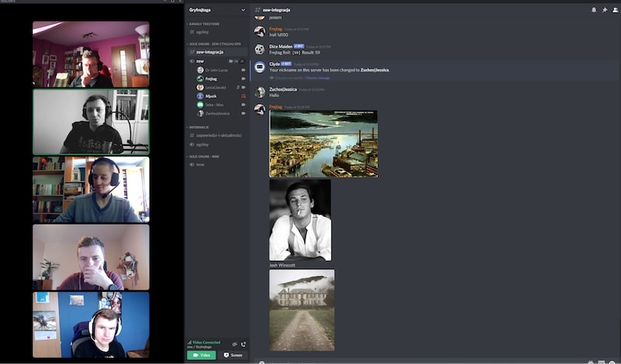Click the hash icon next to zapowiedzi-i-aktualności
The width and height of the screenshot is (621, 364).
coord(192,136)
